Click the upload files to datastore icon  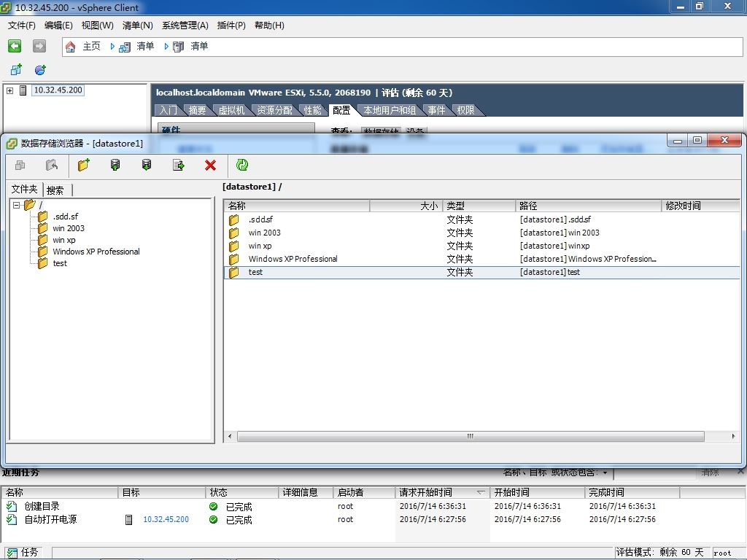click(115, 166)
